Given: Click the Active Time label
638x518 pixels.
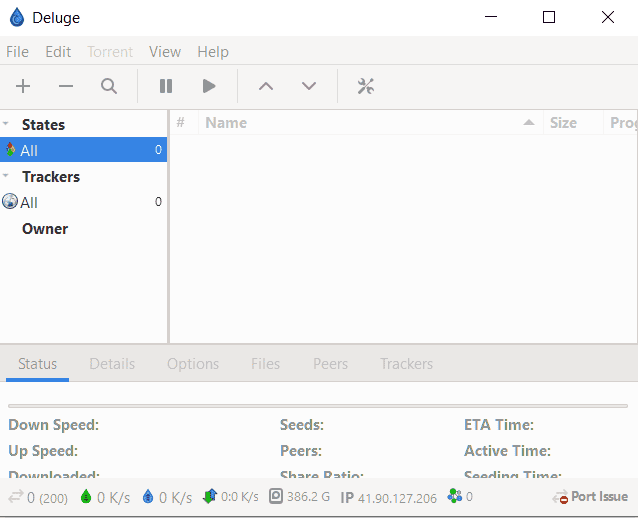Looking at the screenshot, I should [x=507, y=451].
